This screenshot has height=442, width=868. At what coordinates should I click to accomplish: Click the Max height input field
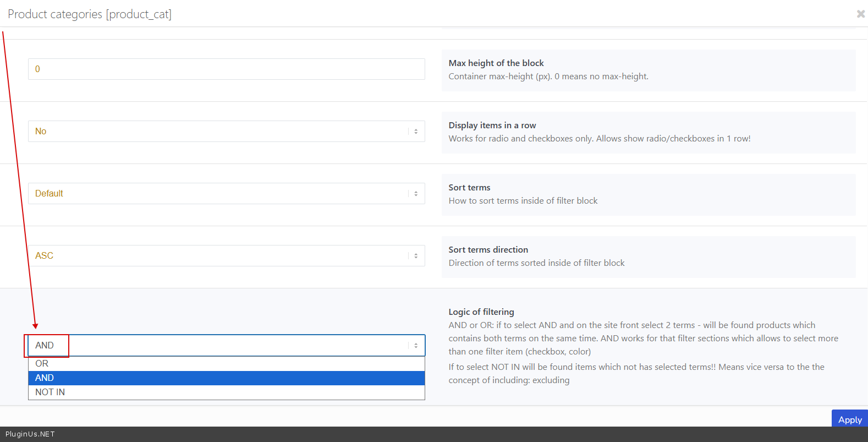click(226, 69)
